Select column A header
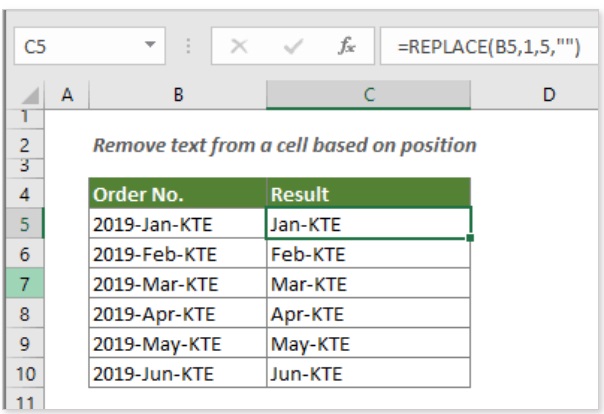The width and height of the screenshot is (604, 414). (x=67, y=95)
